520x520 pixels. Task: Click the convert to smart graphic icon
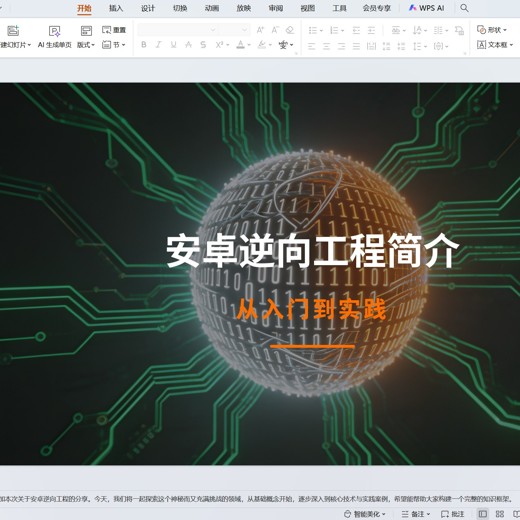pyautogui.click(x=459, y=31)
